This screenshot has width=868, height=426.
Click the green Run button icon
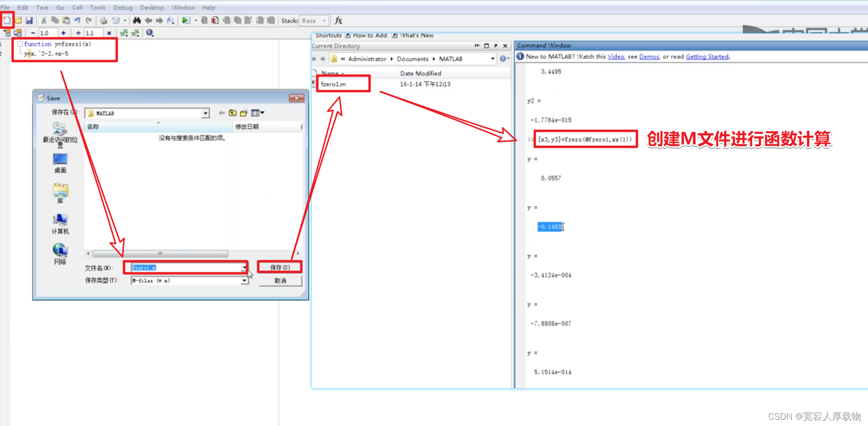[x=186, y=20]
